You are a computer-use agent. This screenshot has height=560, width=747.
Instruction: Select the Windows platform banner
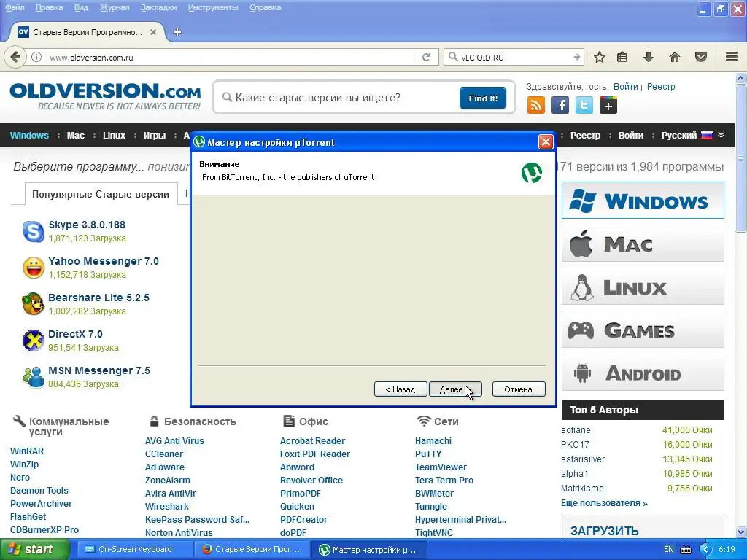click(x=643, y=201)
